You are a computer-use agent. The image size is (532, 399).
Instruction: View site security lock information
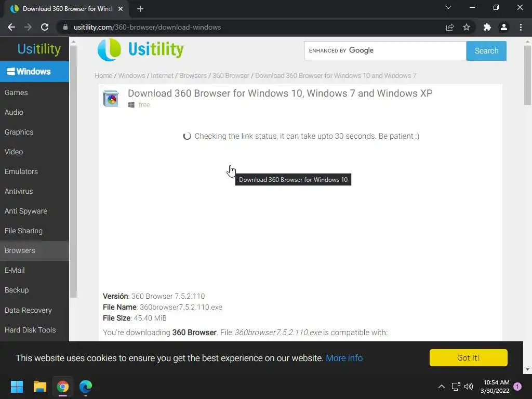(x=65, y=27)
